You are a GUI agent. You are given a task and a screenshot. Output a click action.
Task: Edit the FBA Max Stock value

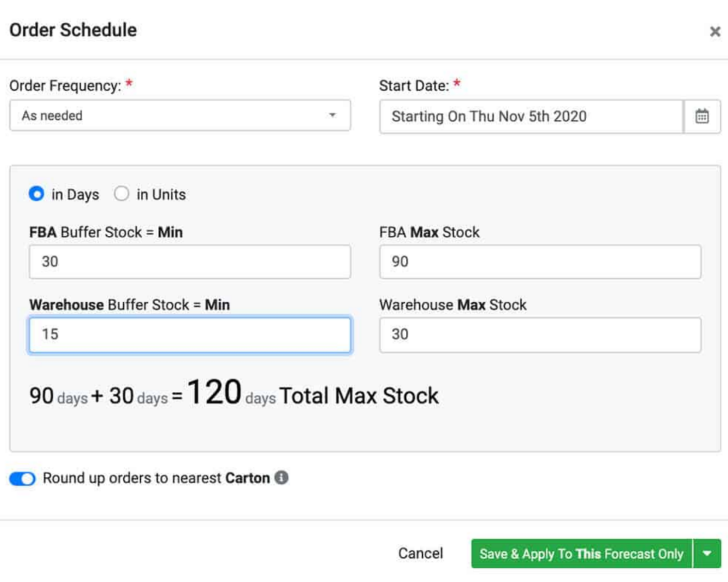tap(539, 261)
